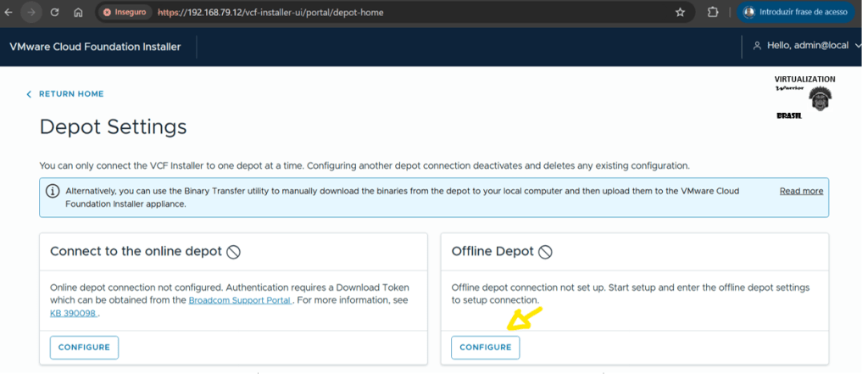Click the online depot not-configured status icon
Screen dimensions: 868x374
pyautogui.click(x=234, y=252)
